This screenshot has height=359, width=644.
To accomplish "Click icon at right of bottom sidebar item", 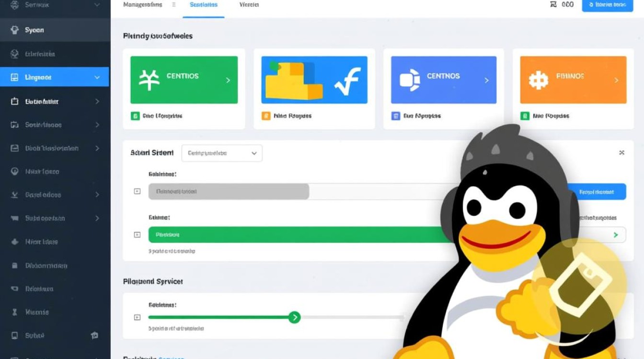I will (x=94, y=336).
